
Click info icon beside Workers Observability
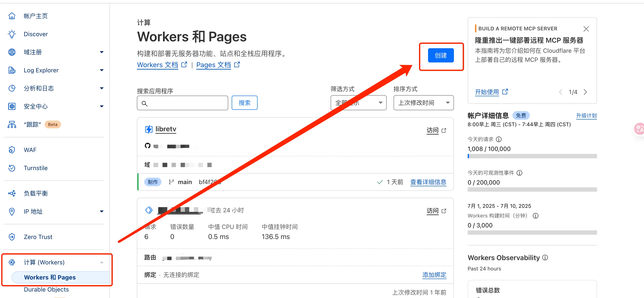point(545,258)
